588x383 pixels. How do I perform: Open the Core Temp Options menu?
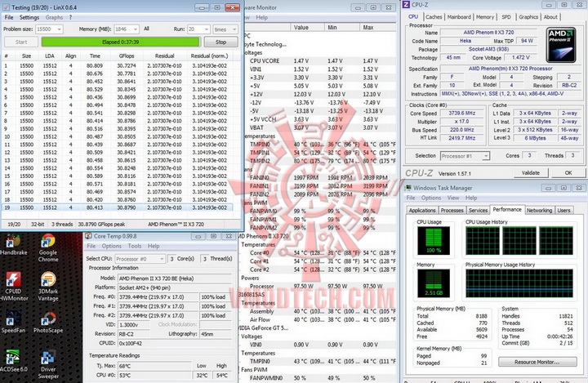tap(111, 246)
